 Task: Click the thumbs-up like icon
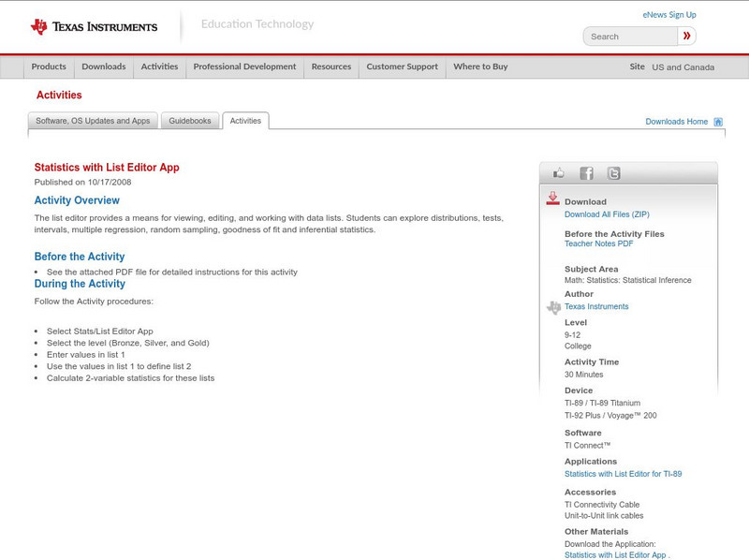pyautogui.click(x=558, y=173)
